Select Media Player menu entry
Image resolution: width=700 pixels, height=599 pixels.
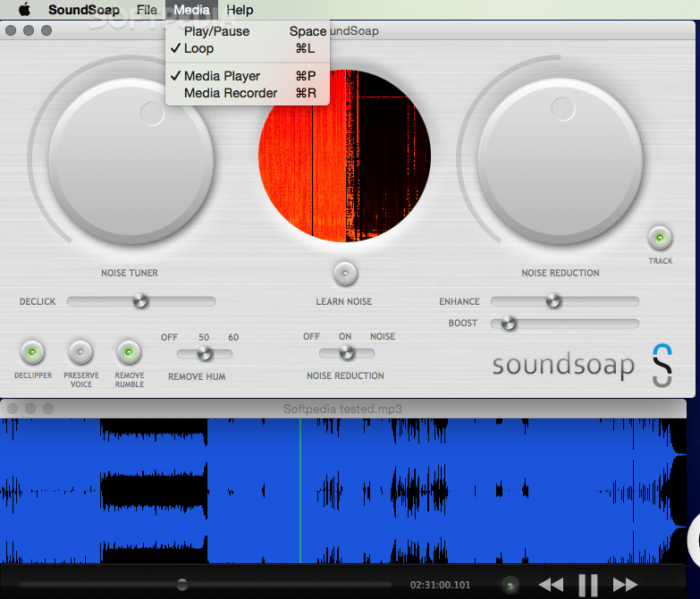point(248,76)
